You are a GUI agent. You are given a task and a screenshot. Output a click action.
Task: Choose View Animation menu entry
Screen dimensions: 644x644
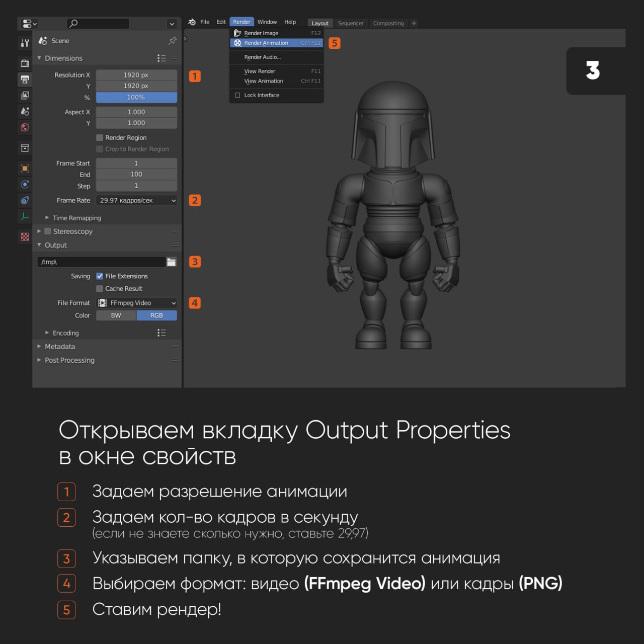coord(277,81)
